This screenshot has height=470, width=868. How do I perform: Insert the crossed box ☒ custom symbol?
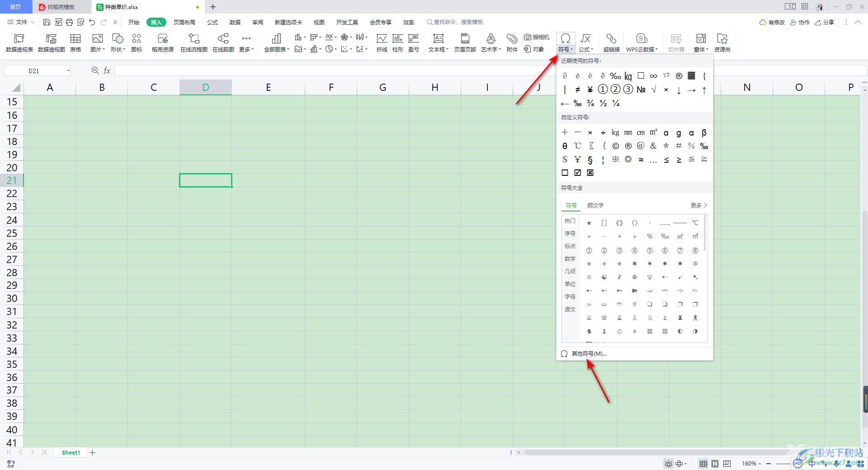point(590,173)
